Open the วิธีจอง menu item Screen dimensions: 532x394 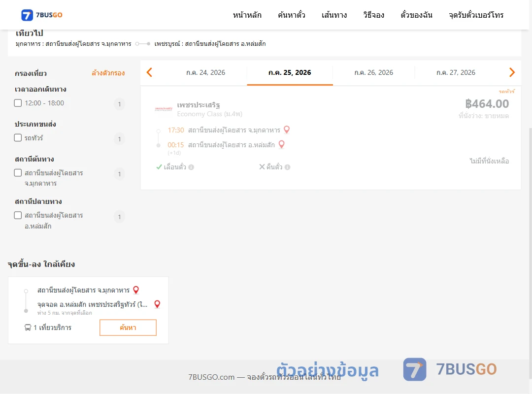(373, 15)
